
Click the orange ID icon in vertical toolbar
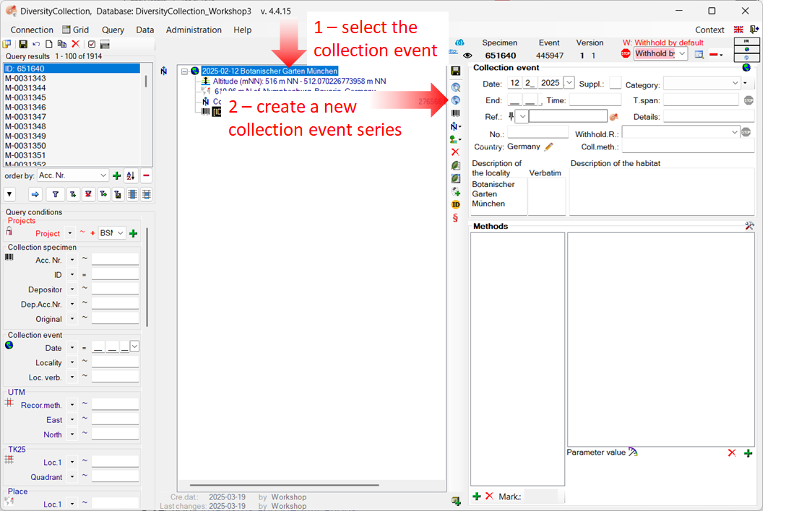[455, 205]
